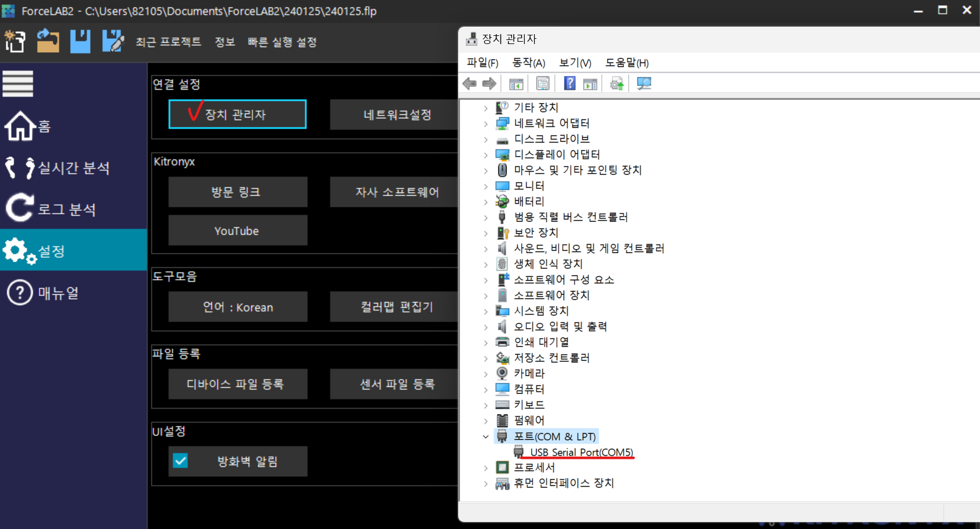Image resolution: width=980 pixels, height=529 pixels.
Task: Expand the 프로세서 node
Action: [486, 468]
